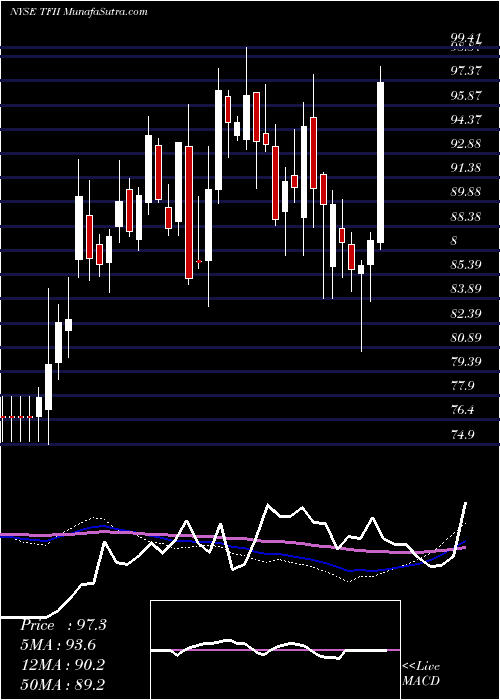Click the 74.9 price axis label
The height and width of the screenshot is (700, 500).
point(463,434)
